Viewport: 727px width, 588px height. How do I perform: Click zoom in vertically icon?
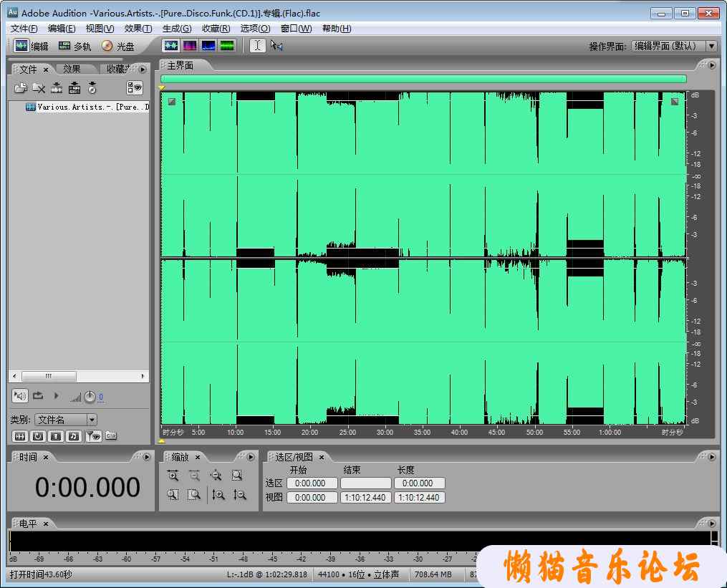(218, 494)
